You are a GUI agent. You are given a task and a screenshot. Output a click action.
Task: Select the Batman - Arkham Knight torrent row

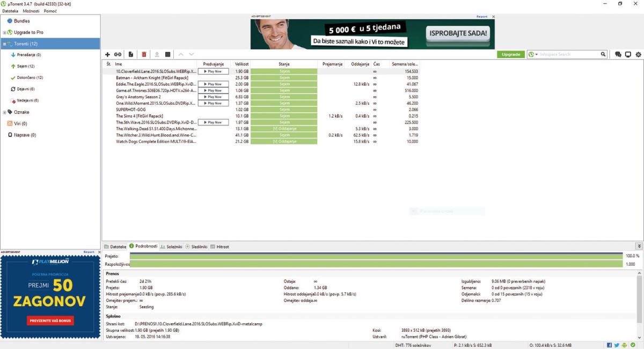pos(261,78)
